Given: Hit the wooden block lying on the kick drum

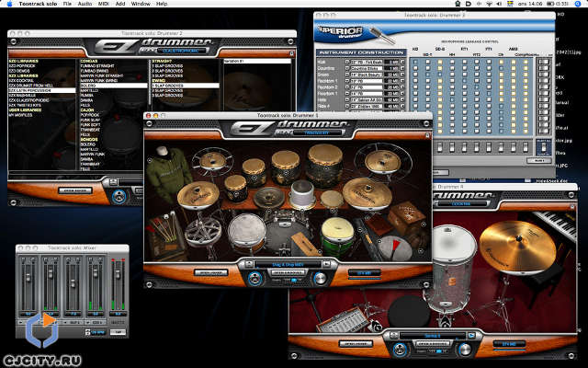Looking at the screenshot, I should [x=304, y=243].
